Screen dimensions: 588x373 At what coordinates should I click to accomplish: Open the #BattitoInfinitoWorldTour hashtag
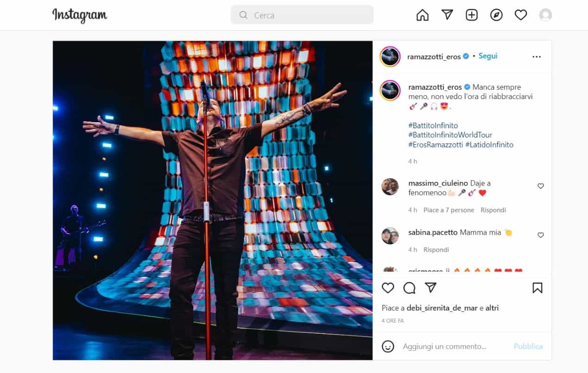(450, 135)
